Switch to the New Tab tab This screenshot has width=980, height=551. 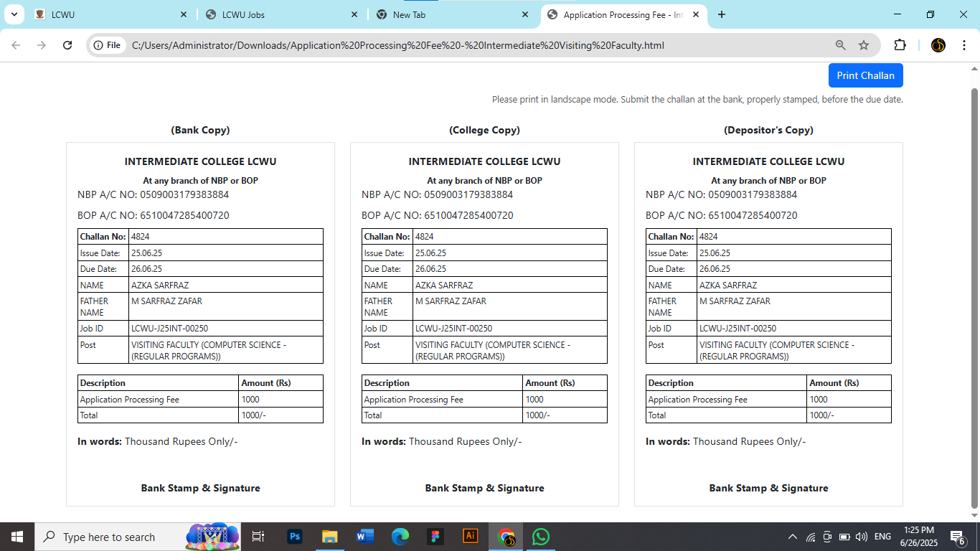click(x=453, y=14)
